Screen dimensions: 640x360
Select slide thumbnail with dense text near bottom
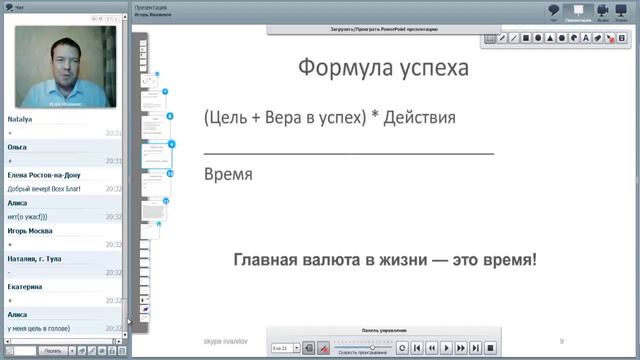click(154, 211)
